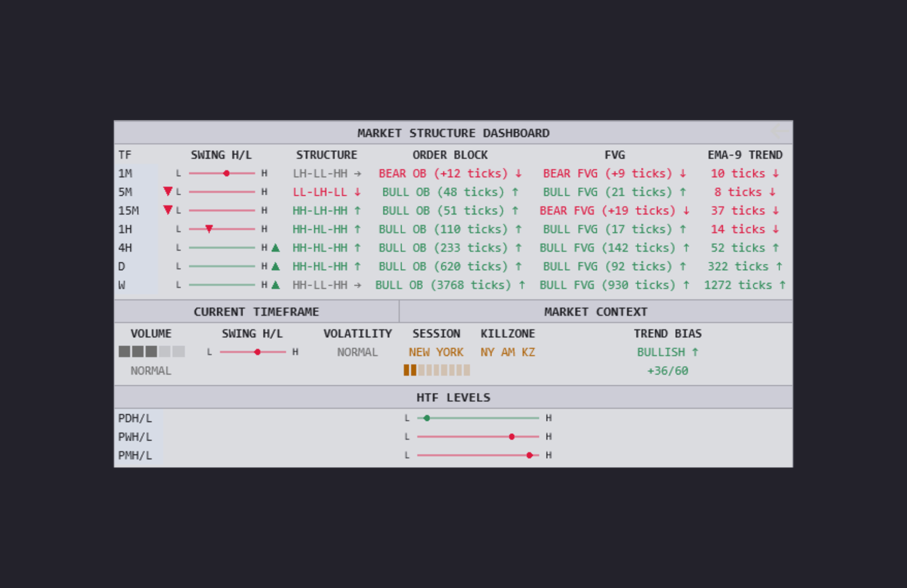Click the NEW YORK session value
This screenshot has height=588, width=907.
pos(436,352)
